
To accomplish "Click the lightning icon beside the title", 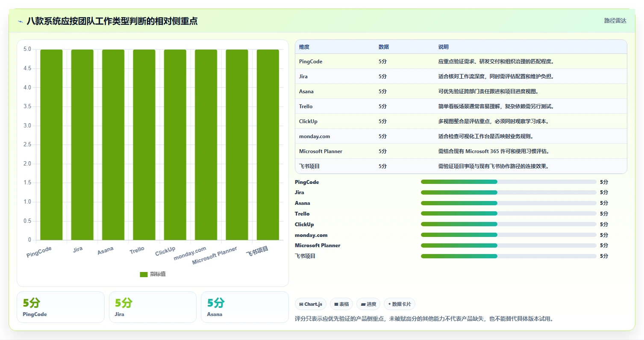I will click(21, 21).
